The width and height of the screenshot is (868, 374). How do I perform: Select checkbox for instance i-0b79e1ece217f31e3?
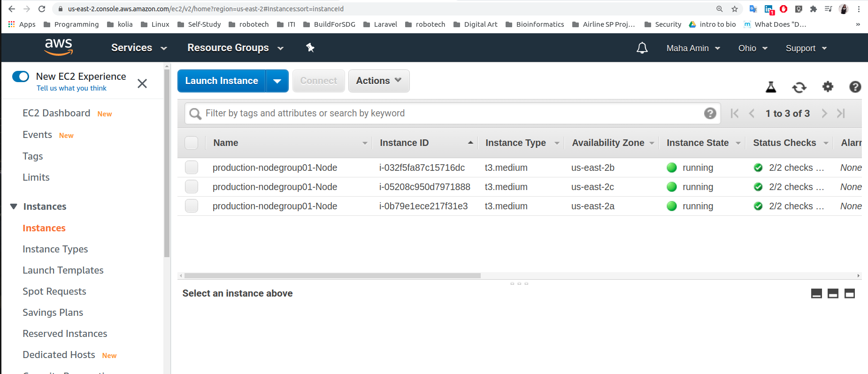tap(192, 206)
